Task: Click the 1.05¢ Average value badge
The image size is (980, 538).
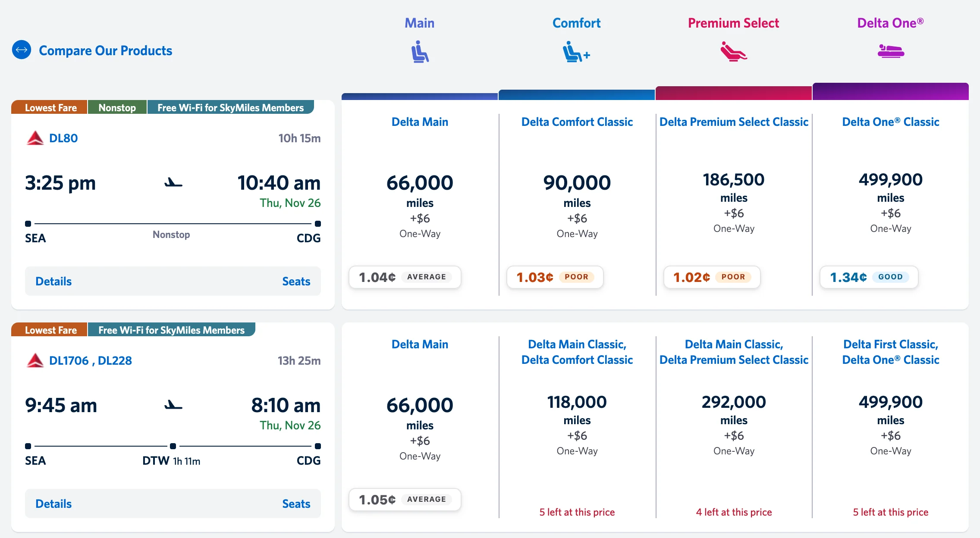Action: (x=405, y=499)
